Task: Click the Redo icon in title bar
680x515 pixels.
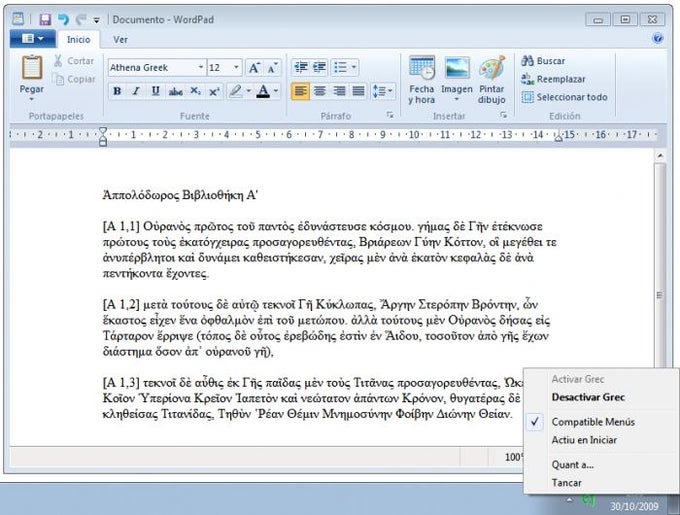Action: click(81, 20)
